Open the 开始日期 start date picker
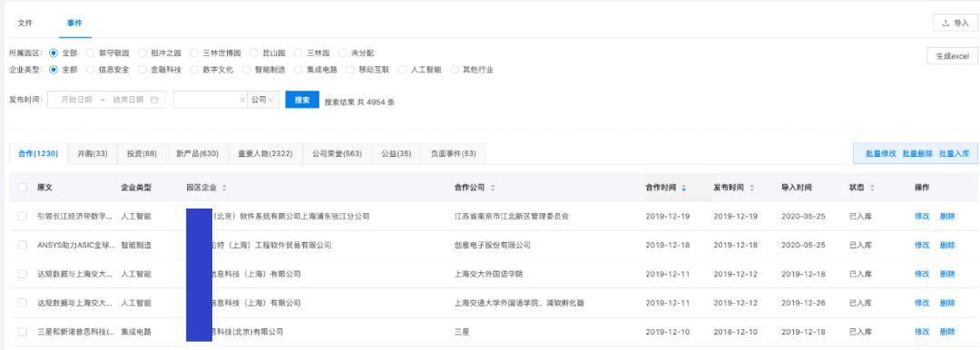Viewport: 980px width, 350px height. click(76, 100)
